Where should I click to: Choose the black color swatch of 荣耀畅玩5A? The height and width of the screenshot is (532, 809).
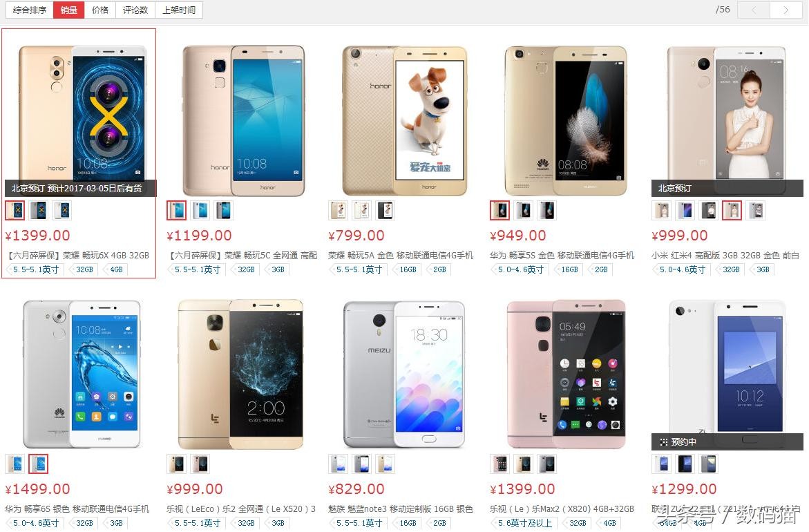coord(386,210)
